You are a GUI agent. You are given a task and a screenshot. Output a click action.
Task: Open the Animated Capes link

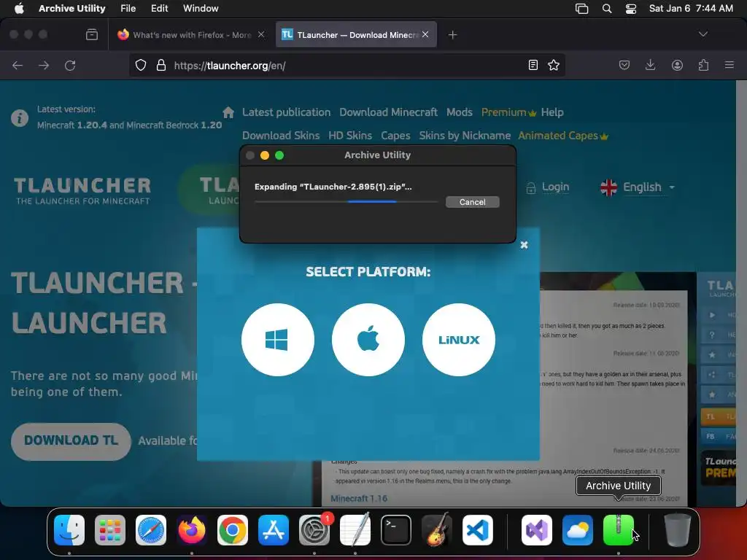(563, 136)
